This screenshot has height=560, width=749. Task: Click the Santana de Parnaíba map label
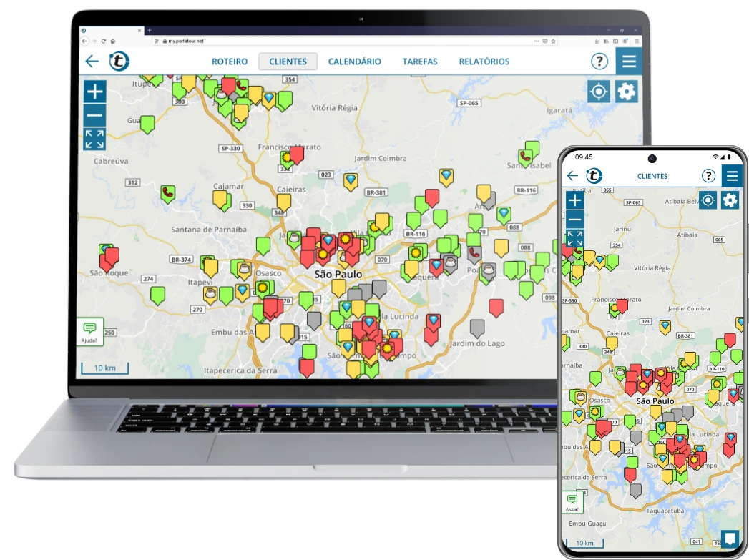(209, 229)
